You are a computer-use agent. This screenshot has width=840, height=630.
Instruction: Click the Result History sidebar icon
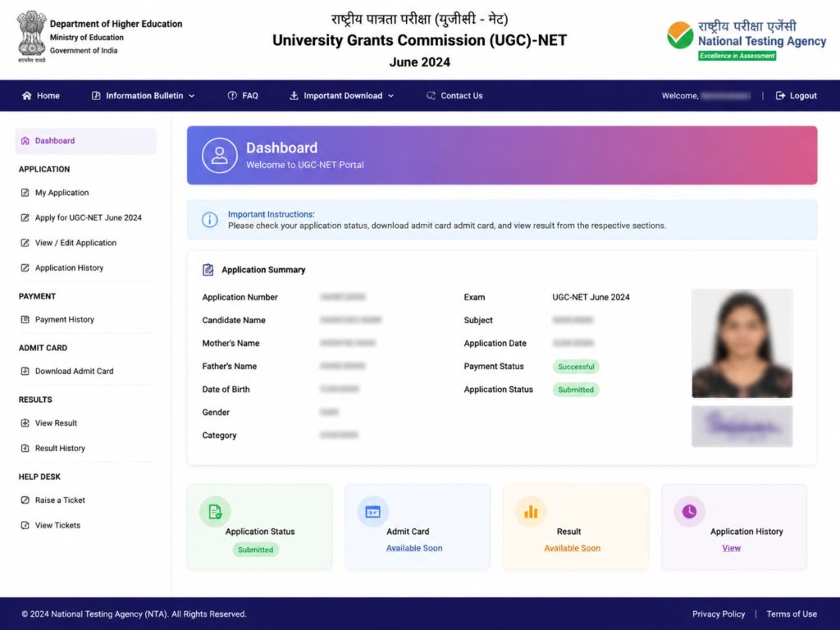[25, 448]
